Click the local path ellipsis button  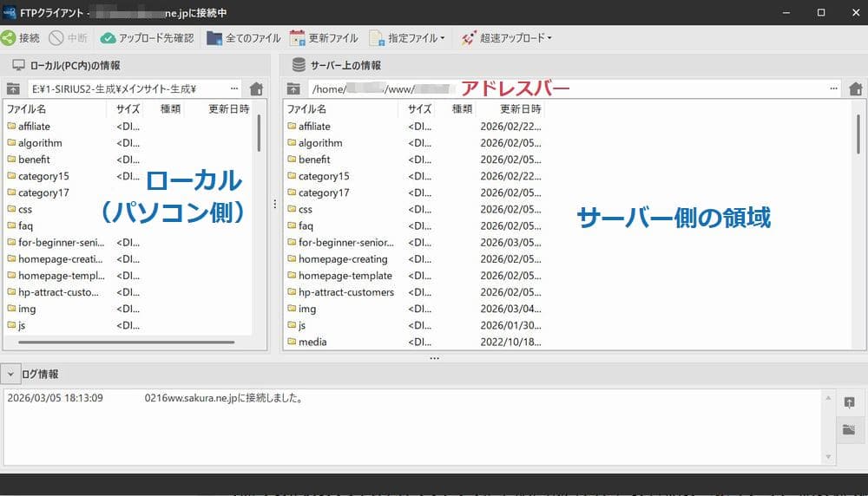(x=234, y=88)
